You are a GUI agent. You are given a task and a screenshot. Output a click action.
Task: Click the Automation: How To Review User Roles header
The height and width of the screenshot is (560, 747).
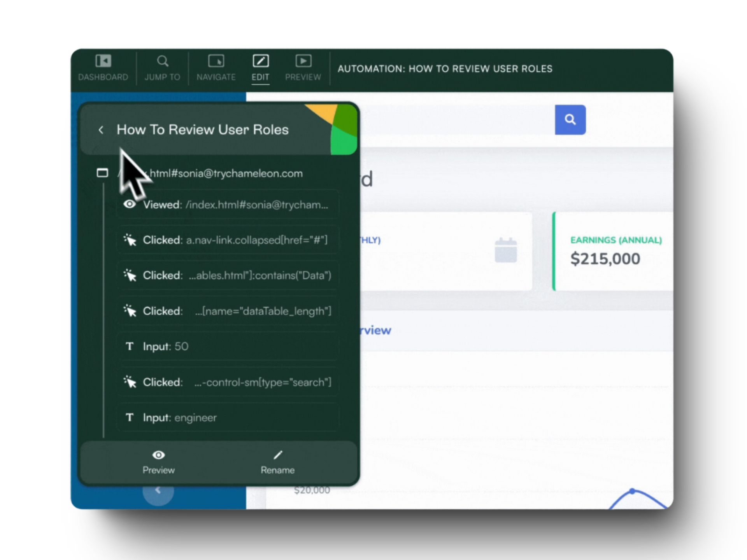click(x=445, y=69)
